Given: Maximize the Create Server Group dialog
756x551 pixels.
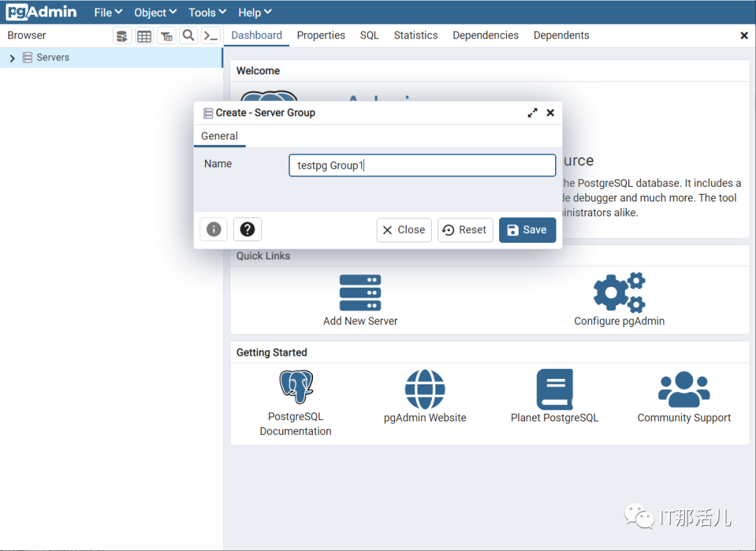Looking at the screenshot, I should (532, 113).
